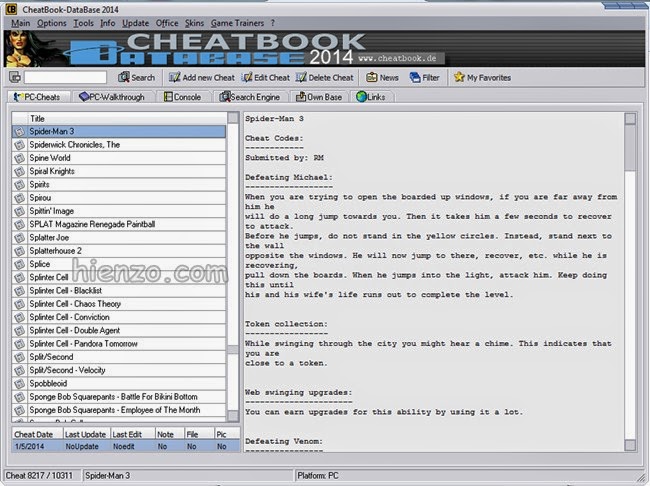Click the Note column header
The height and width of the screenshot is (486, 650).
170,434
